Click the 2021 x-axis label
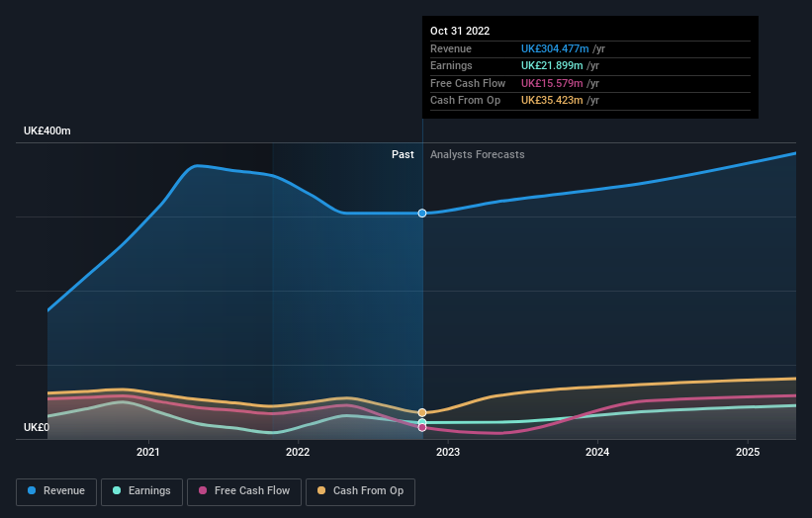 [x=148, y=452]
